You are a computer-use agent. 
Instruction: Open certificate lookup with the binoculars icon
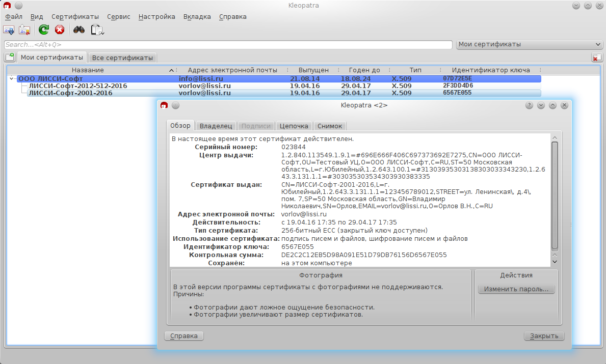pos(78,30)
